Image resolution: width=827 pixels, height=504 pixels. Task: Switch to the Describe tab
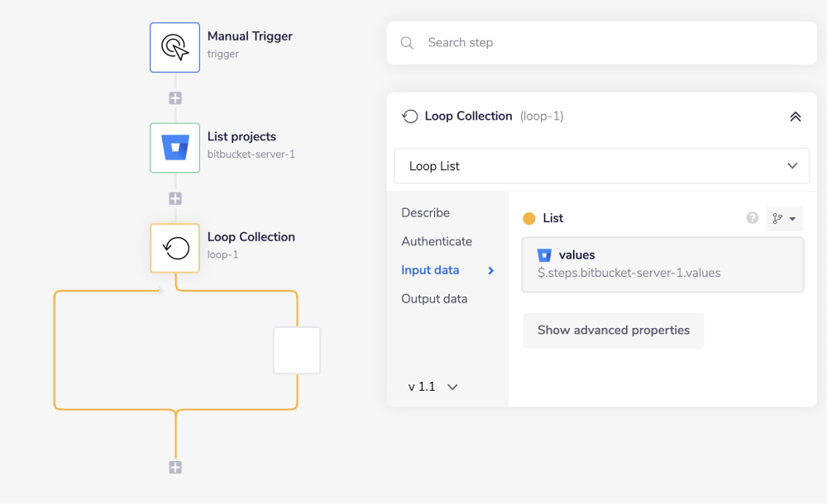click(x=425, y=212)
